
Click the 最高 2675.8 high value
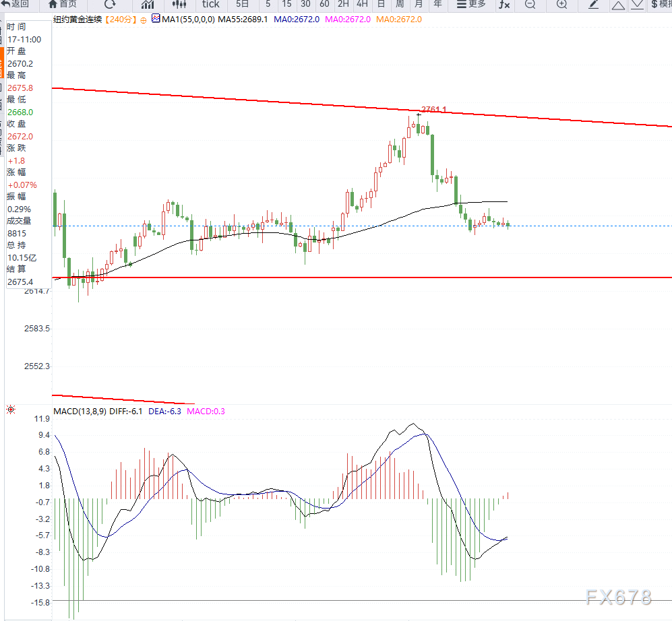20,88
